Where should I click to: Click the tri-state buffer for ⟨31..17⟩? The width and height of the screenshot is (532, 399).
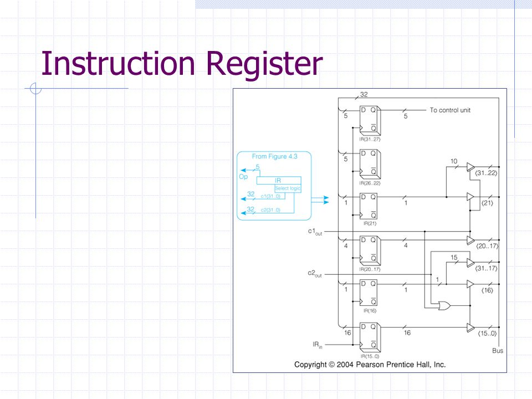[x=470, y=263]
